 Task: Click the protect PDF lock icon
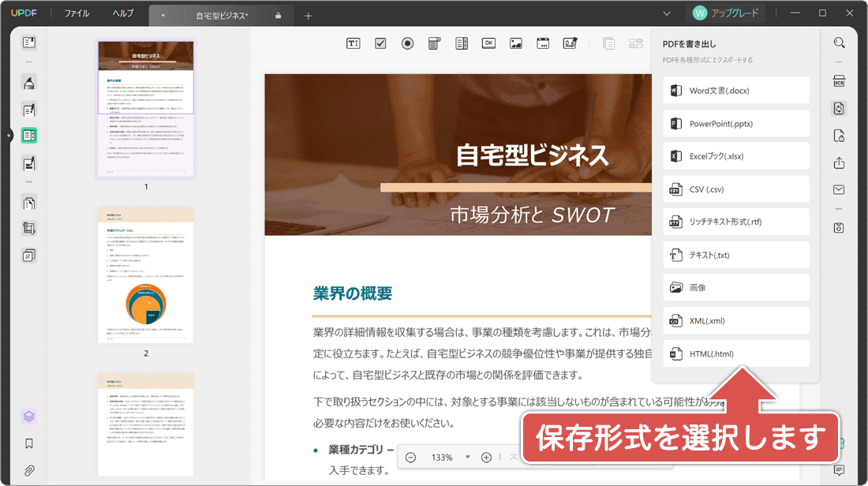(x=840, y=136)
